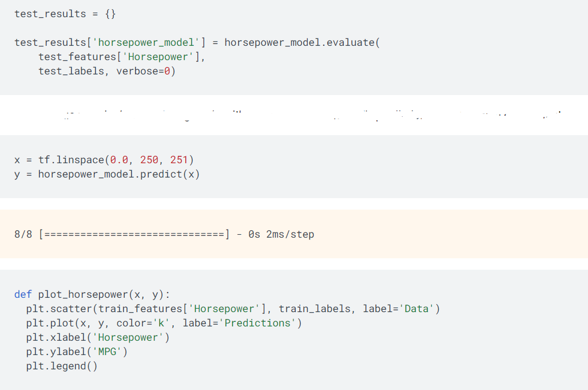Click the '0s 2ms/step' output text
The height and width of the screenshot is (390, 588).
pyautogui.click(x=281, y=234)
